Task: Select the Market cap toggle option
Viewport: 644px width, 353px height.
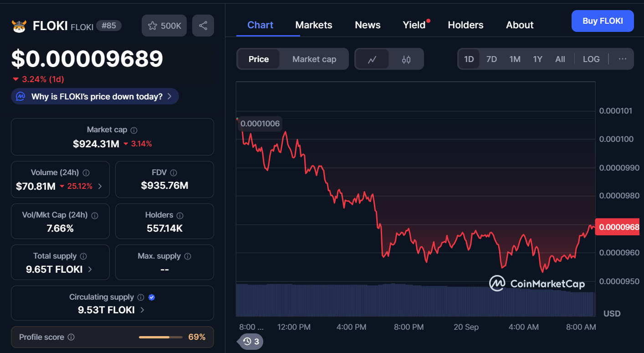Action: coord(314,59)
